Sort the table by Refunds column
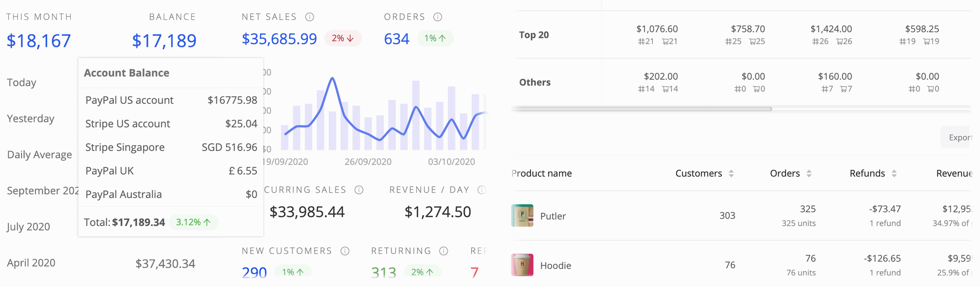 click(894, 174)
